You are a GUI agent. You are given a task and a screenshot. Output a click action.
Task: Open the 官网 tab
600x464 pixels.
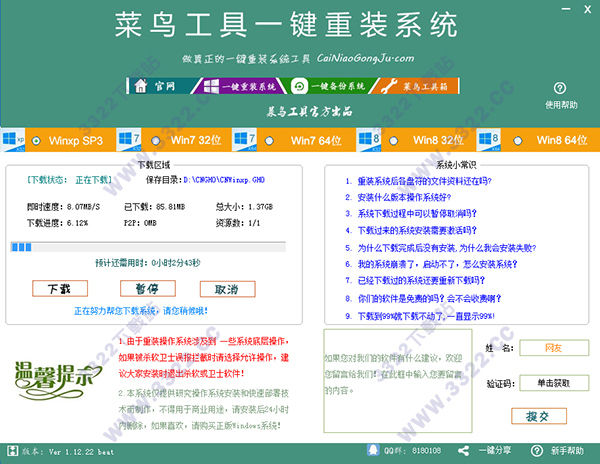[161, 86]
